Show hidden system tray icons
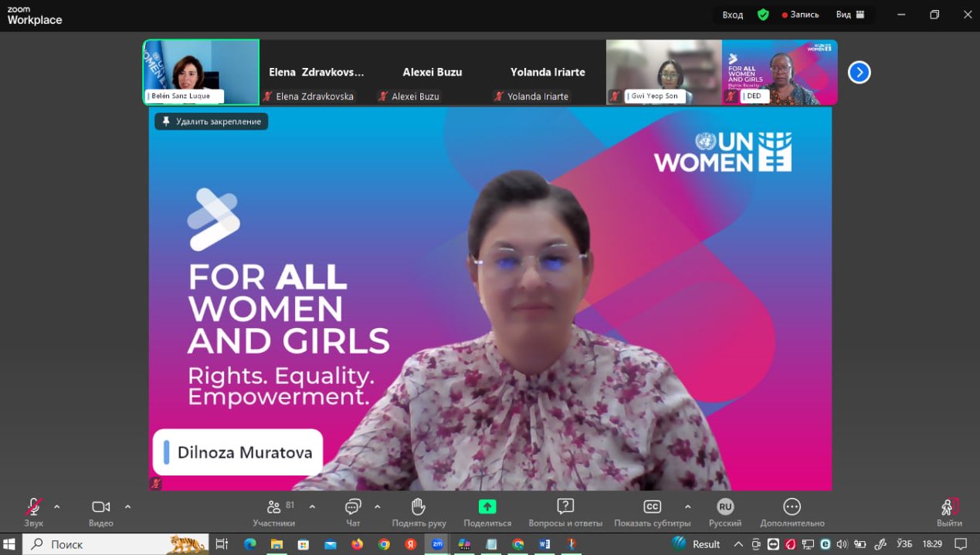Viewport: 980px width, 555px height. 738,544
